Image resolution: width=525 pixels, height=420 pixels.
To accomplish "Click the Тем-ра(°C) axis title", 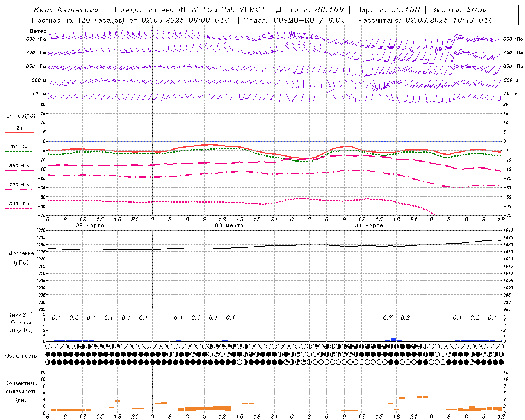I will pyautogui.click(x=19, y=116).
